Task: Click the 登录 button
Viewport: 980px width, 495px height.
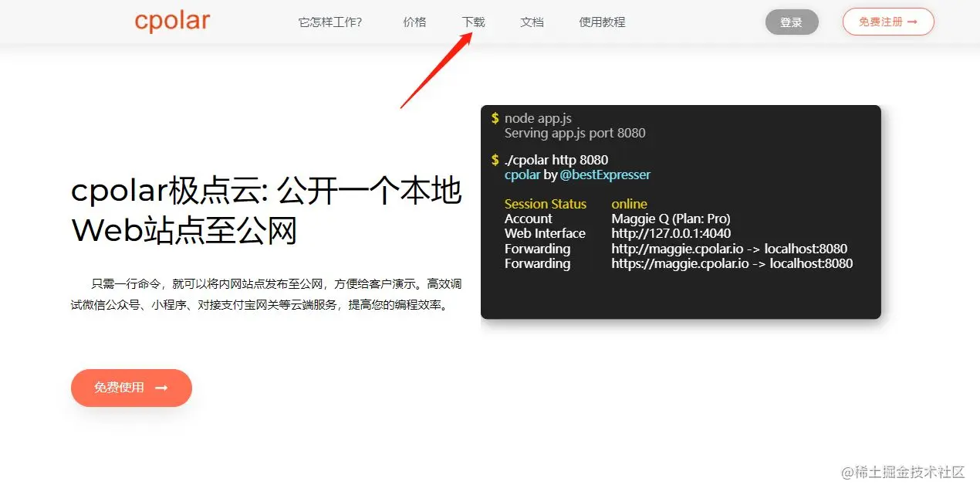Action: pos(792,22)
